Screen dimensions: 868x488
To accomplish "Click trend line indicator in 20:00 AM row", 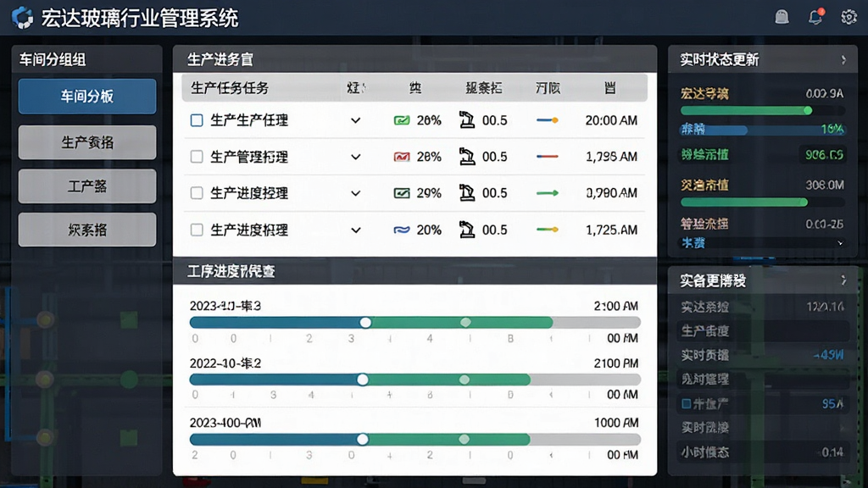I will point(547,120).
